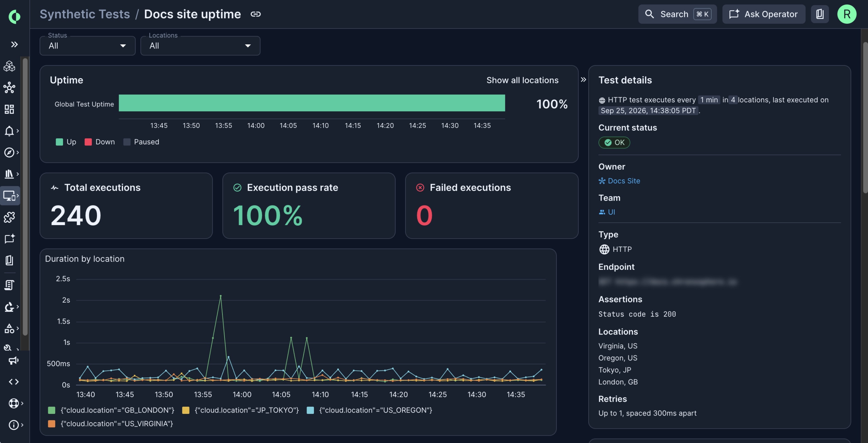Open the cubes icon in the sidebar
The height and width of the screenshot is (443, 868).
click(9, 66)
